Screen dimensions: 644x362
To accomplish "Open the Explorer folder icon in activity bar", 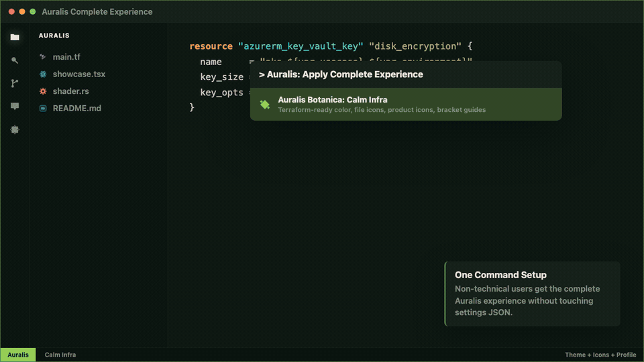I will coord(15,38).
